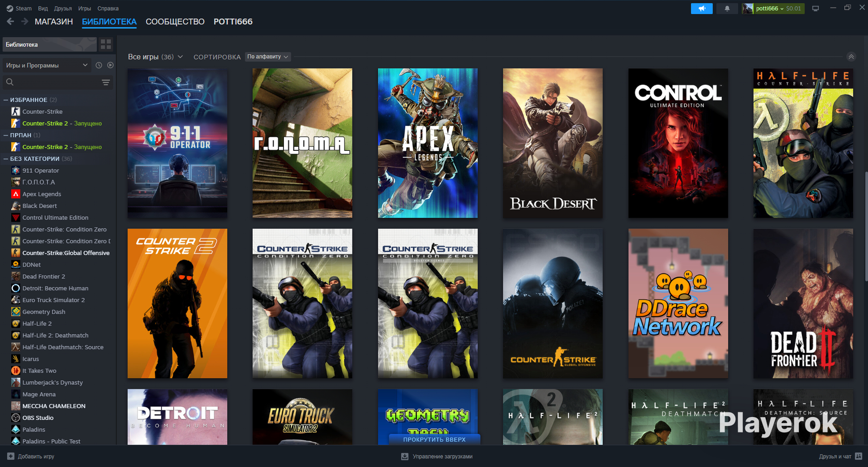Collapse the ИЗБРАННОЕ category
This screenshot has height=467, width=868.
(6, 100)
